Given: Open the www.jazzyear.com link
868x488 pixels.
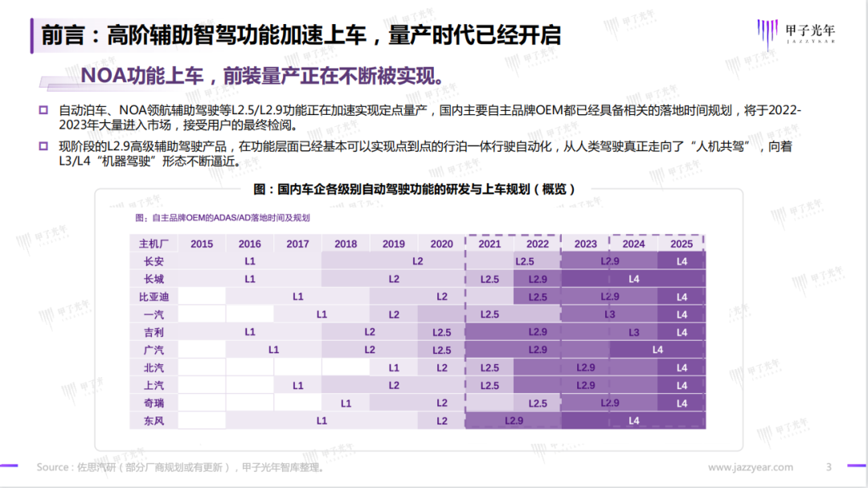Looking at the screenshot, I should coord(750,468).
